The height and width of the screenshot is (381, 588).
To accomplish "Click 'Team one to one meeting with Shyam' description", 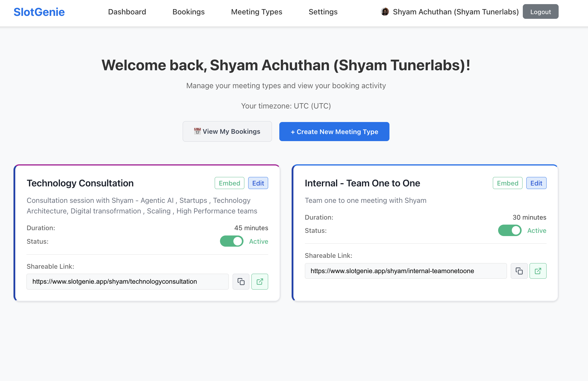I will tap(366, 200).
